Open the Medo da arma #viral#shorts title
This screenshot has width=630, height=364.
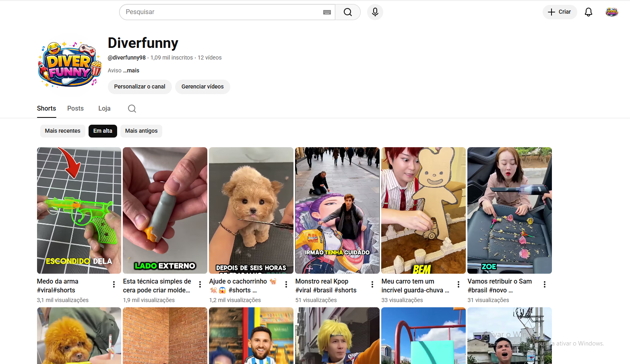[58, 286]
